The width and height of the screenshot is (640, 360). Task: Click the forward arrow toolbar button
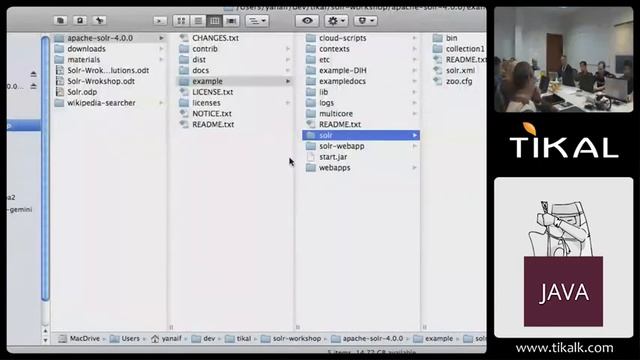click(160, 20)
